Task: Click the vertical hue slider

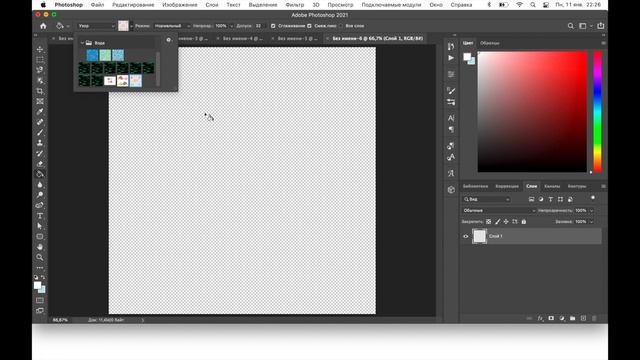Action: (598, 112)
